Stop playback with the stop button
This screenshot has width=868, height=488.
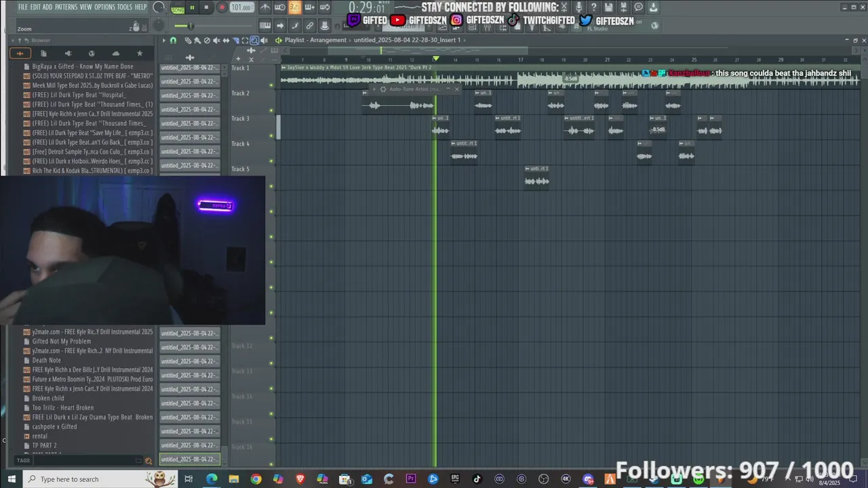(206, 7)
